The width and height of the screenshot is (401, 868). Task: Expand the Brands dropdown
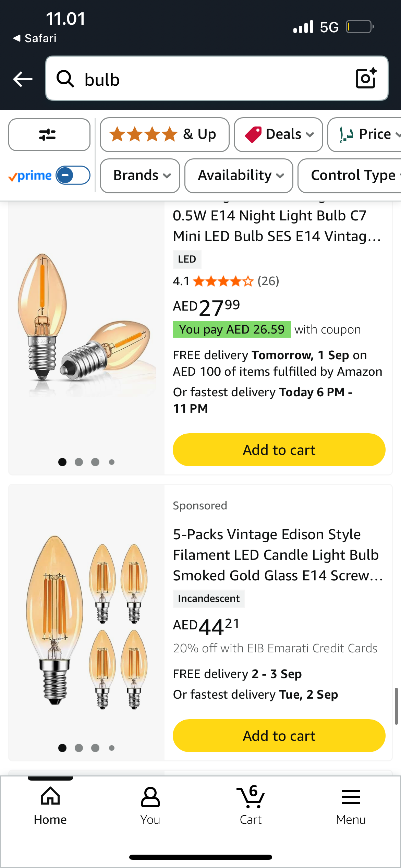[x=140, y=176]
